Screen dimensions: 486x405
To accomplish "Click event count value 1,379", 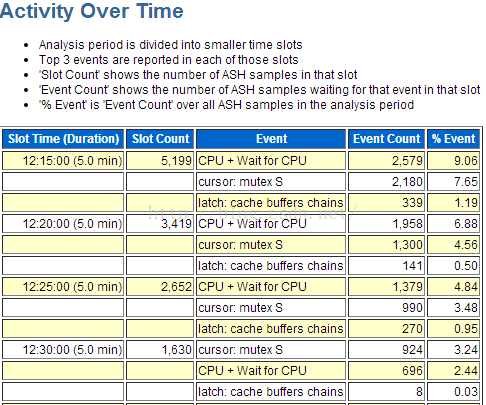I will 408,287.
